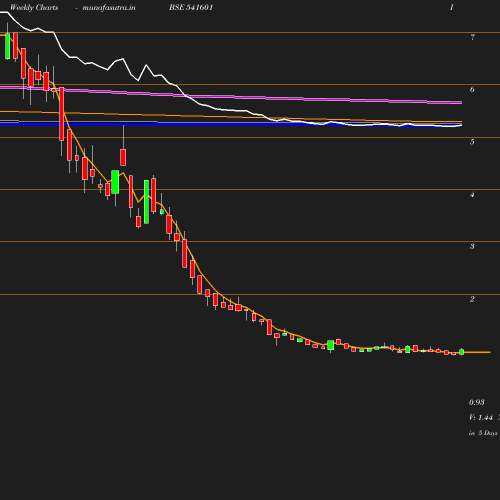The image size is (500, 500).
Task: Click the price axis label '7'
Action: click(472, 37)
